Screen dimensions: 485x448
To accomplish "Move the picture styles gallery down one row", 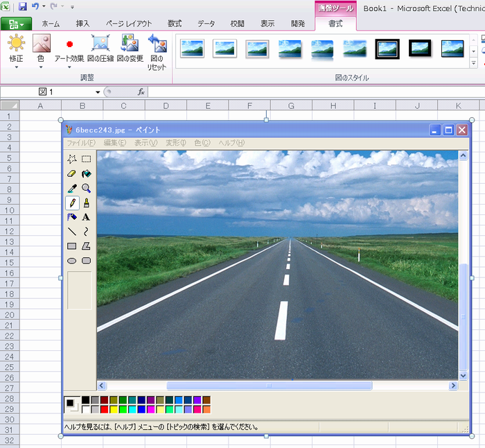I will pos(473,51).
